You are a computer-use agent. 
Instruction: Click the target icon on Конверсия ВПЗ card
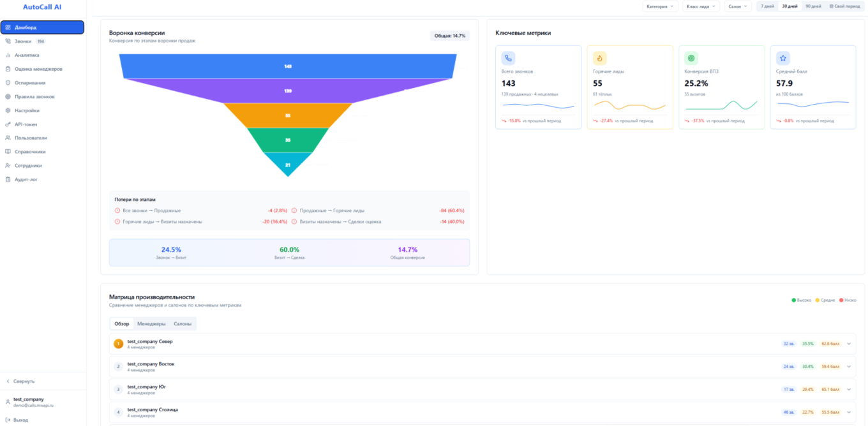coord(691,58)
